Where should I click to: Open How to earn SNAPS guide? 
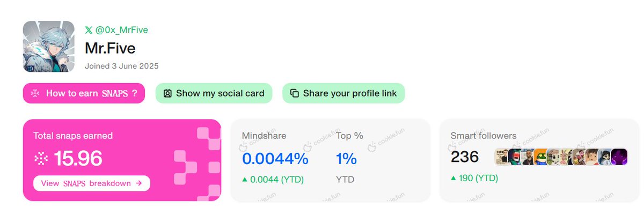(84, 93)
